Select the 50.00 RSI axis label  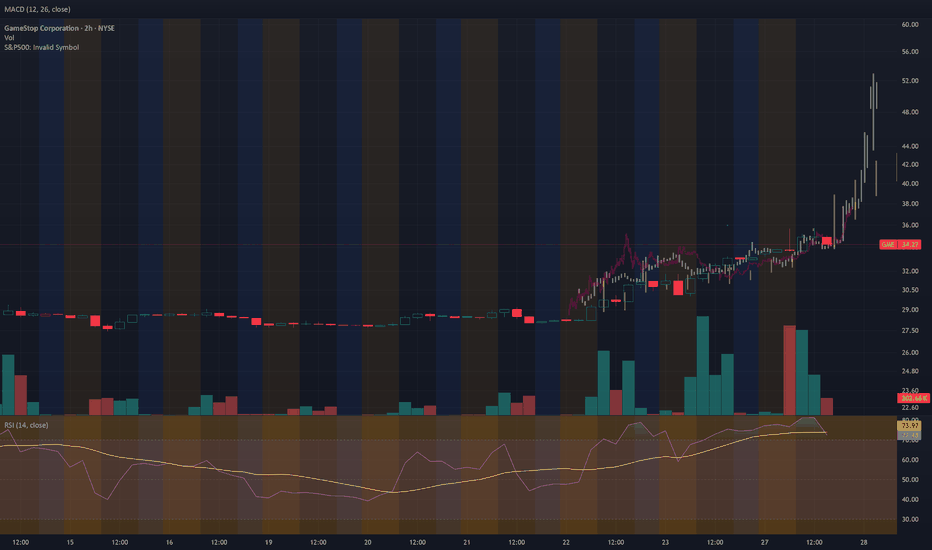[x=909, y=480]
